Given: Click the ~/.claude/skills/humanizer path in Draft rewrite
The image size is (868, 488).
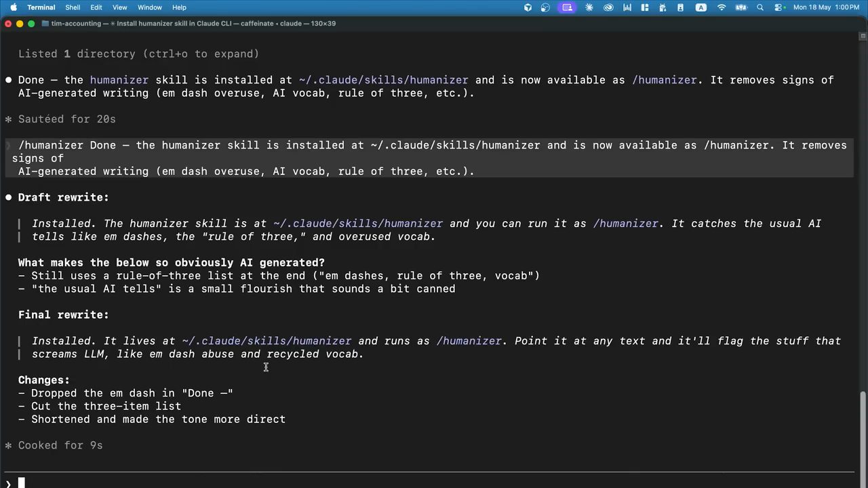Looking at the screenshot, I should click(358, 223).
